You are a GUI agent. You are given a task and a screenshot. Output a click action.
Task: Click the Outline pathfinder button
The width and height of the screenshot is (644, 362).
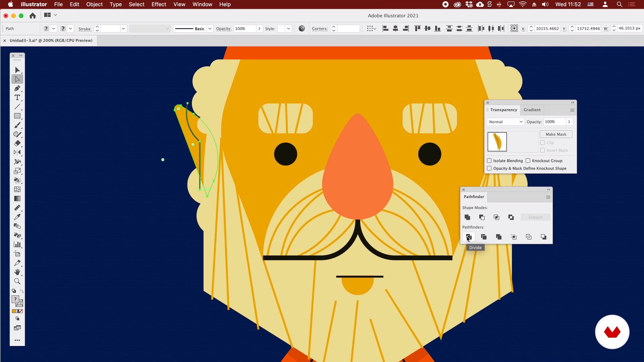coord(529,237)
